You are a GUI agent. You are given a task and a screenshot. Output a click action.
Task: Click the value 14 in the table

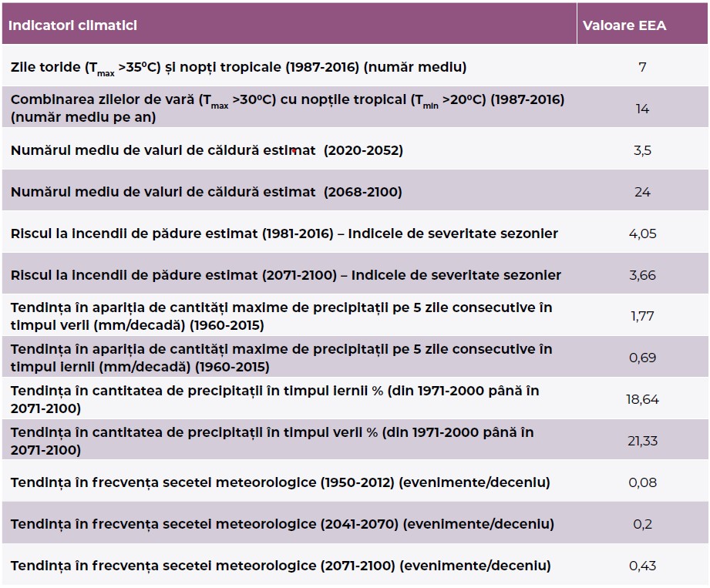[642, 109]
